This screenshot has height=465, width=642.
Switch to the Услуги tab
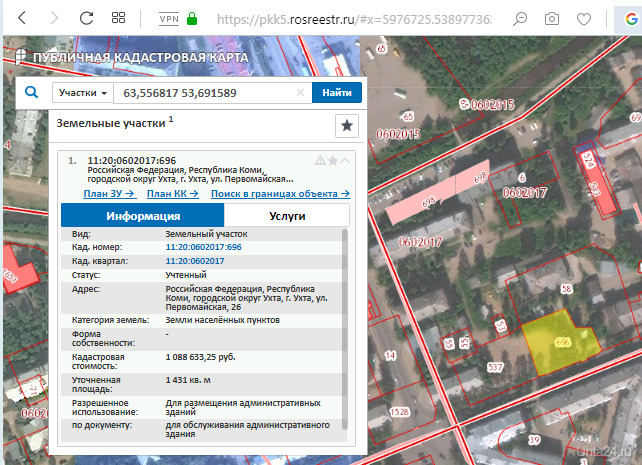[287, 216]
